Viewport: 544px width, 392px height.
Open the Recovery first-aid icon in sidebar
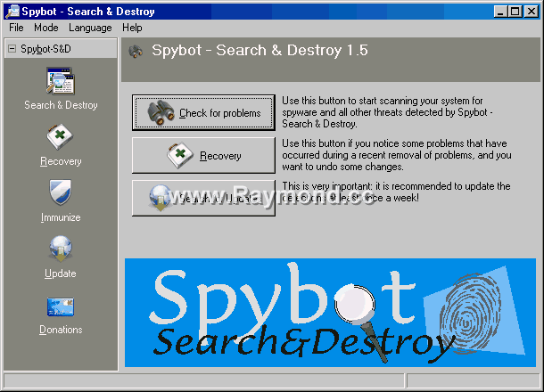coord(60,137)
